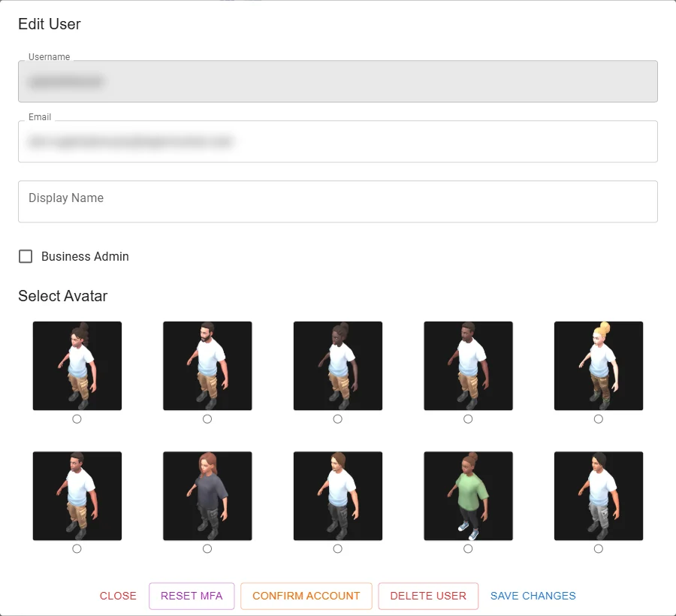676x616 pixels.
Task: Tick the Business Admin checkbox
Action: [x=26, y=256]
